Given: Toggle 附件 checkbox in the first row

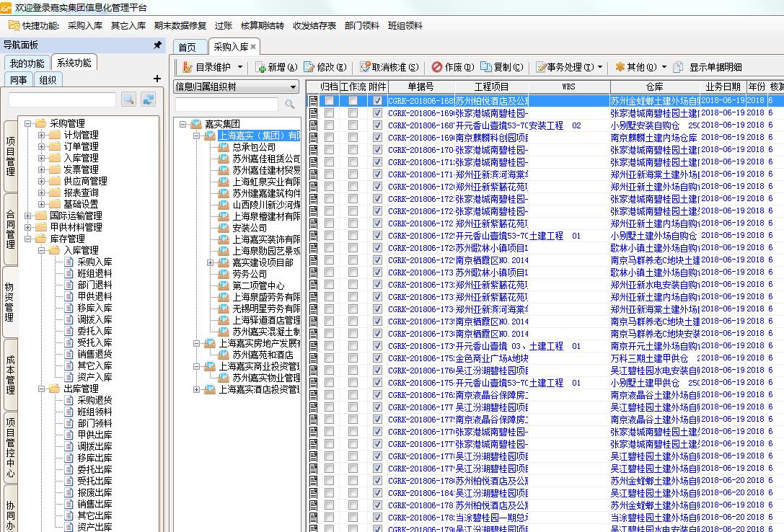Looking at the screenshot, I should [377, 101].
